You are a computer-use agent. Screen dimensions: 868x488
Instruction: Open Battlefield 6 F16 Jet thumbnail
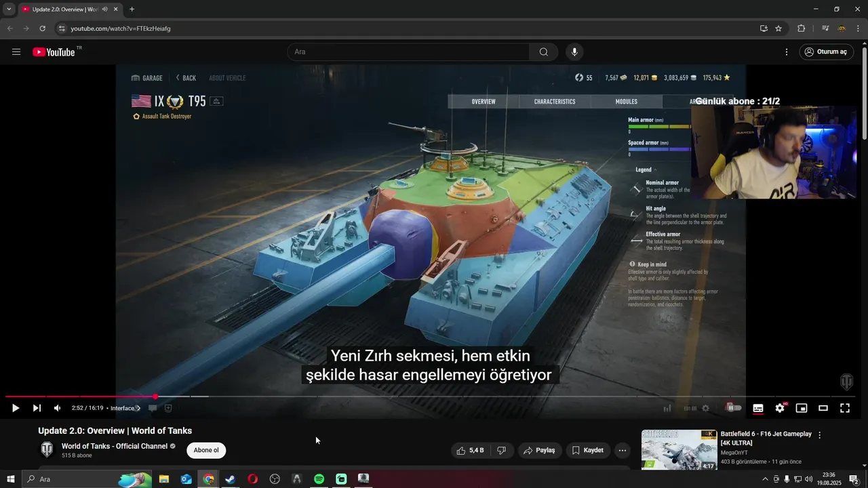point(679,450)
